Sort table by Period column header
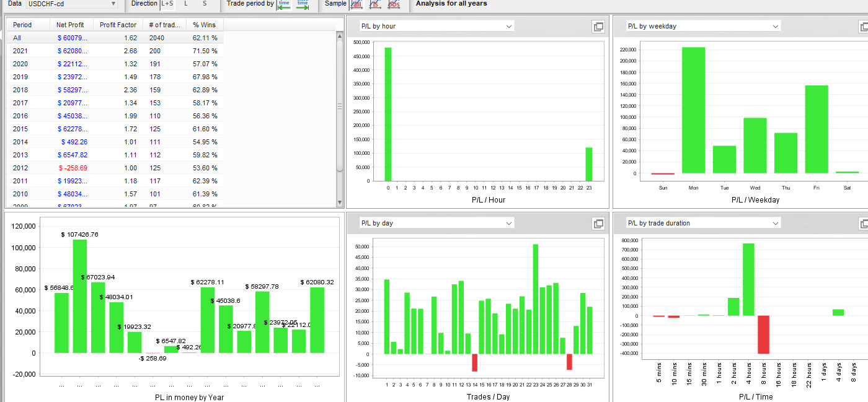The height and width of the screenshot is (402, 868). click(x=28, y=25)
